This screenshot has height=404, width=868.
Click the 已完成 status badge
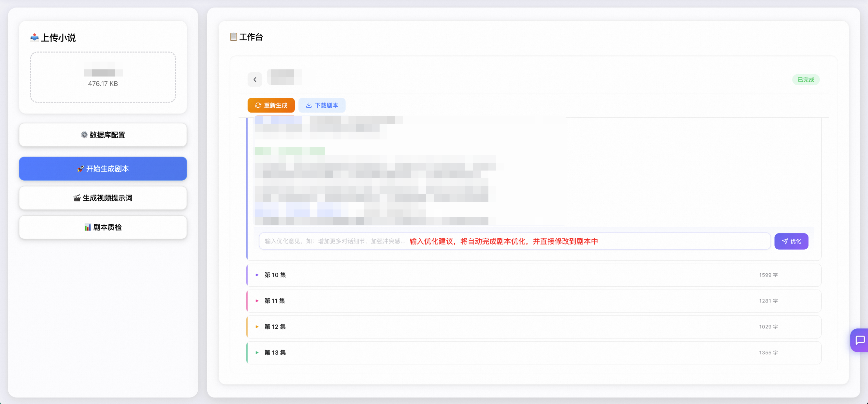[806, 79]
